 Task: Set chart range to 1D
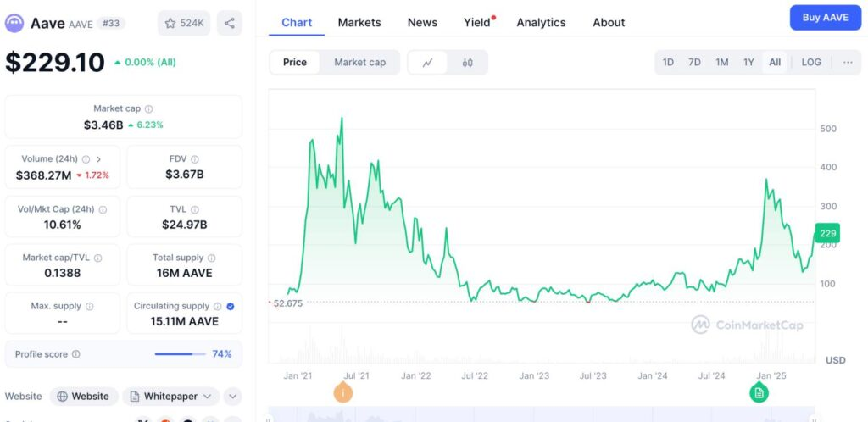tap(668, 63)
